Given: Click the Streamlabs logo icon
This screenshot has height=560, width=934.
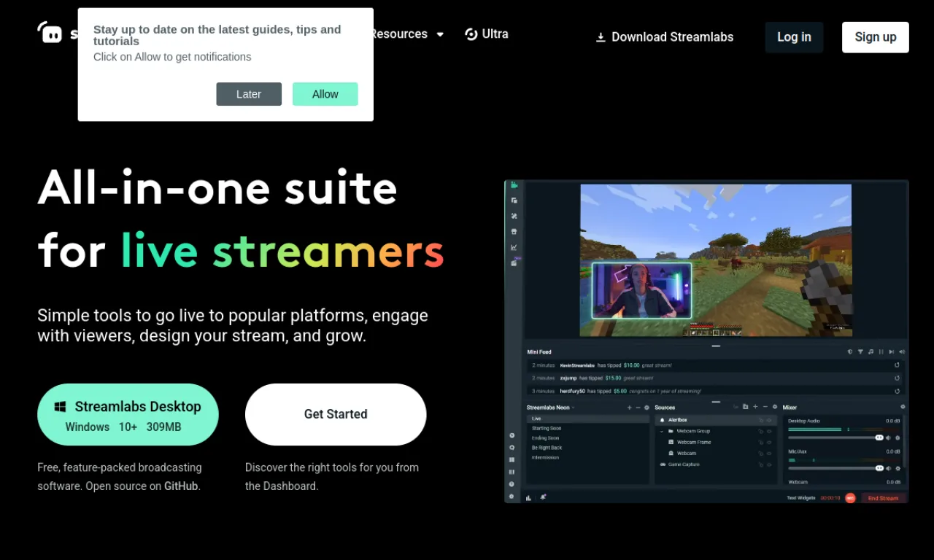Looking at the screenshot, I should tap(50, 32).
